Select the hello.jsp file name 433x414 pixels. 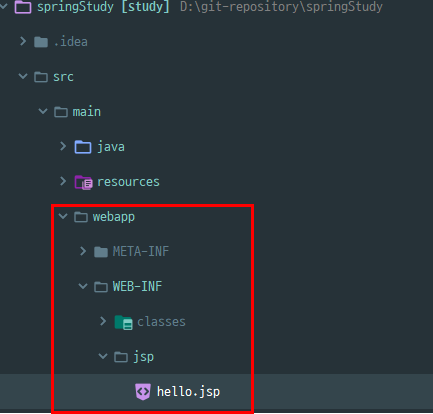tap(188, 392)
